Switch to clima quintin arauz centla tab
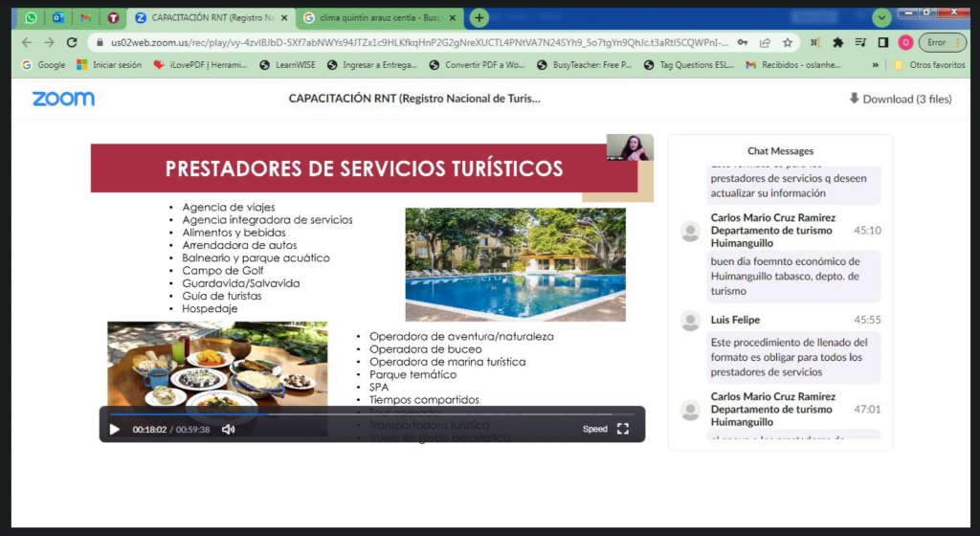The width and height of the screenshot is (980, 536). click(x=380, y=18)
